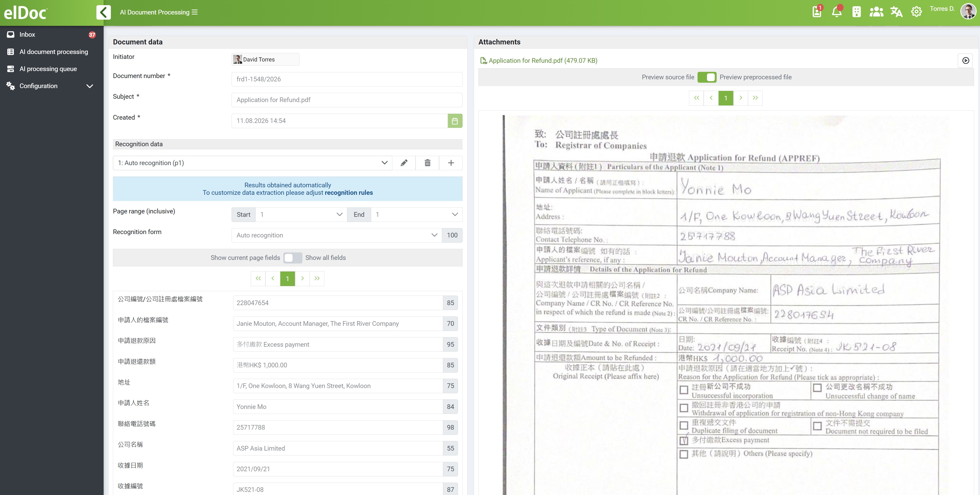Screen dimensions: 980x495
Task: Open Recognition form dropdown
Action: pyautogui.click(x=337, y=235)
